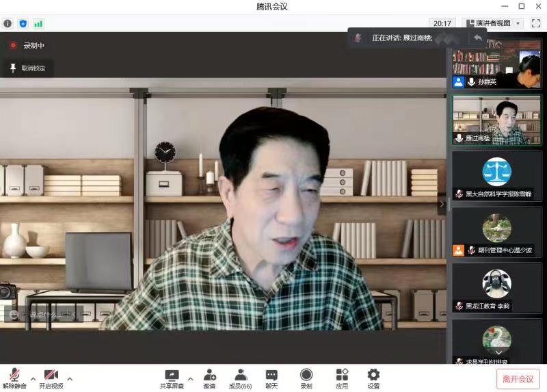Image resolution: width=547 pixels, height=392 pixels.
Task: Expand video options arrow beside 开启视频
Action: (x=70, y=378)
